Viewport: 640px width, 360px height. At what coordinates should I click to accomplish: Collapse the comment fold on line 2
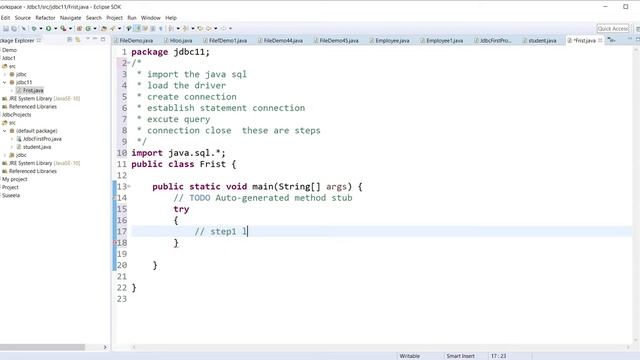point(129,63)
